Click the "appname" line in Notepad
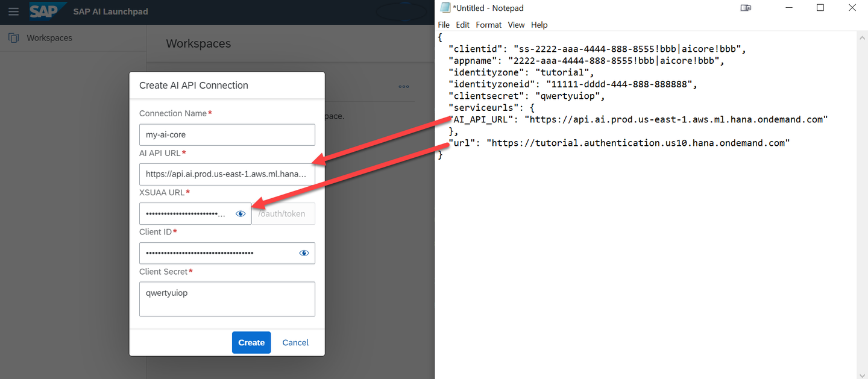 pos(587,60)
